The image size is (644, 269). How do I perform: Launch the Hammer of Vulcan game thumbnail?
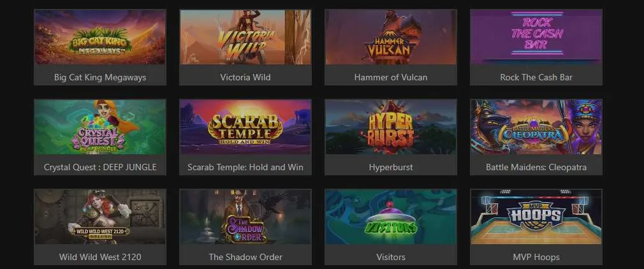(391, 37)
